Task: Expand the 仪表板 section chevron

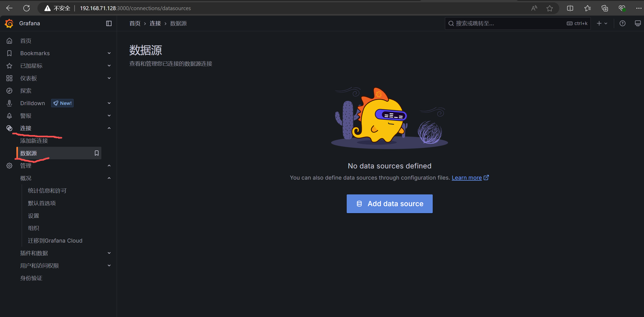Action: point(109,78)
